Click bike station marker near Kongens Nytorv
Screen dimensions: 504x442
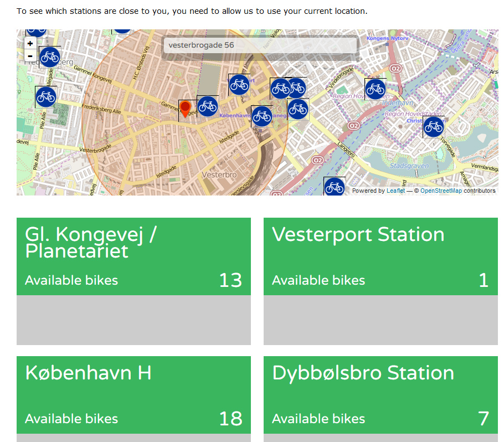pos(376,89)
